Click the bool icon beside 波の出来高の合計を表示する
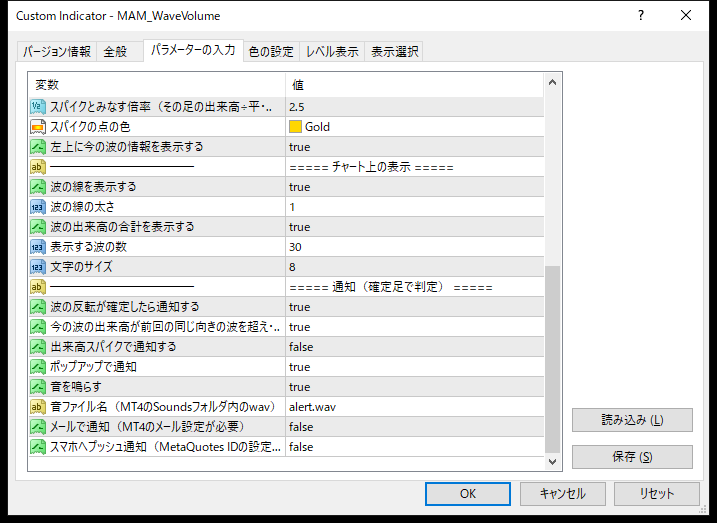Viewport: 717px width, 523px height. click(38, 227)
